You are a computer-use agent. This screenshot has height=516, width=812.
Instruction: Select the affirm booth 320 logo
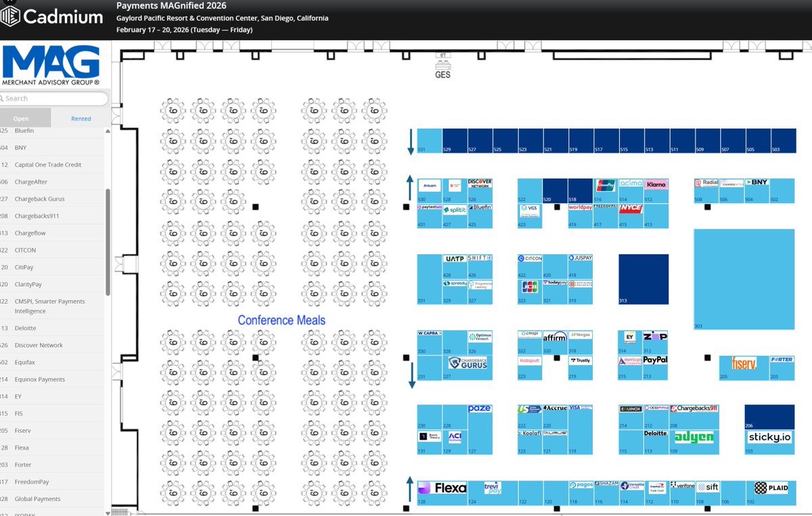pos(555,336)
